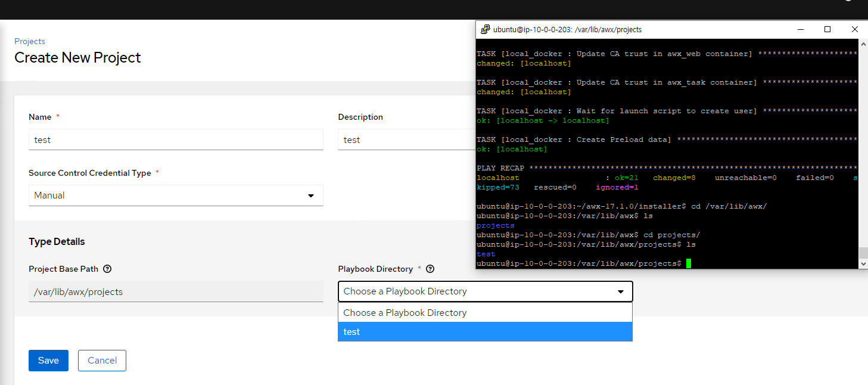Minimize the PuTTY terminal window
This screenshot has width=868, height=385.
click(x=799, y=29)
